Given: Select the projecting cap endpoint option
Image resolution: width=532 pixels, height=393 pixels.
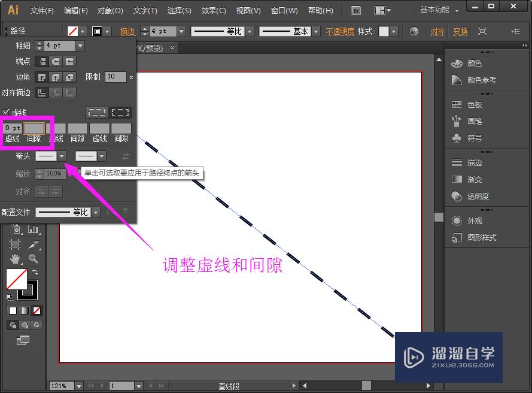Looking at the screenshot, I should (x=69, y=62).
